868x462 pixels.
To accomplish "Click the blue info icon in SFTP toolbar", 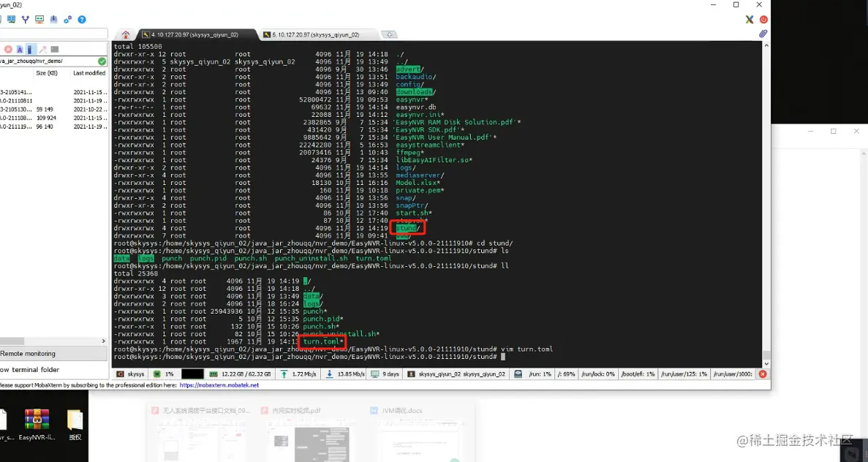I will 30,49.
